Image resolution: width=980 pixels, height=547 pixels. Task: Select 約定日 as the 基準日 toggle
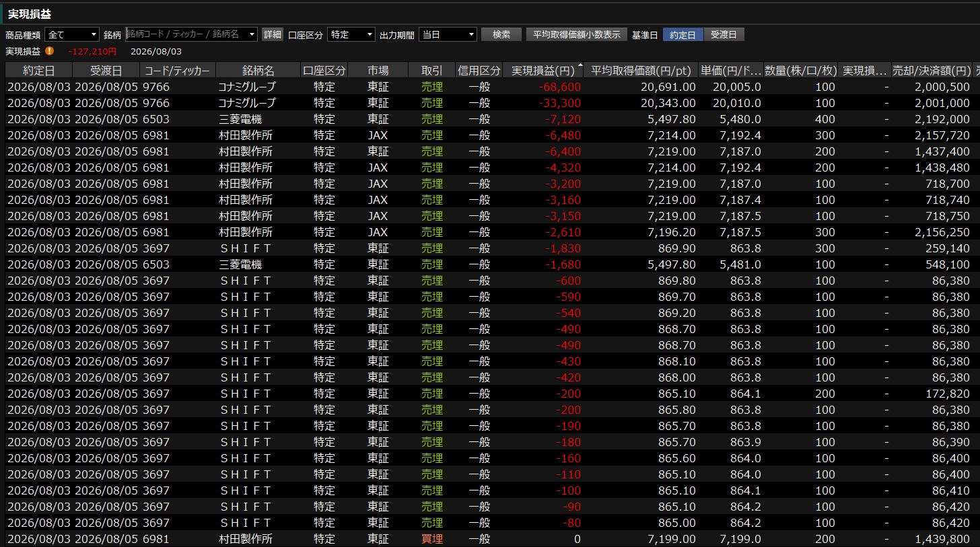683,34
